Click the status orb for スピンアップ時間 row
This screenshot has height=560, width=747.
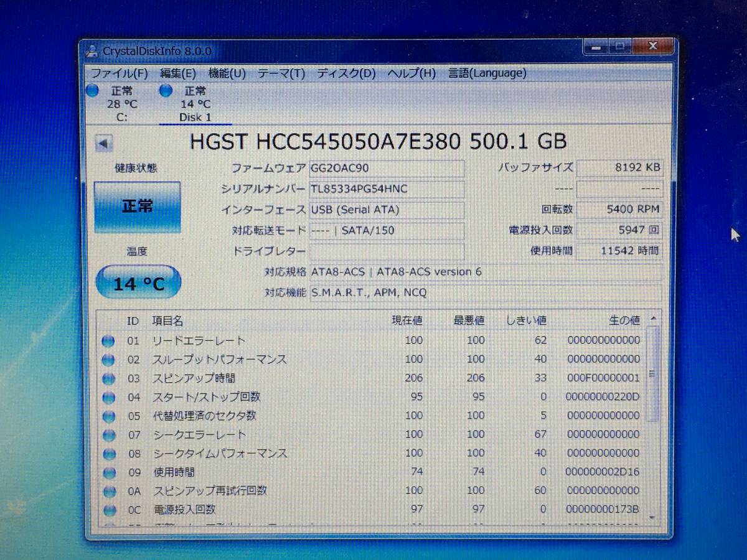pos(109,378)
